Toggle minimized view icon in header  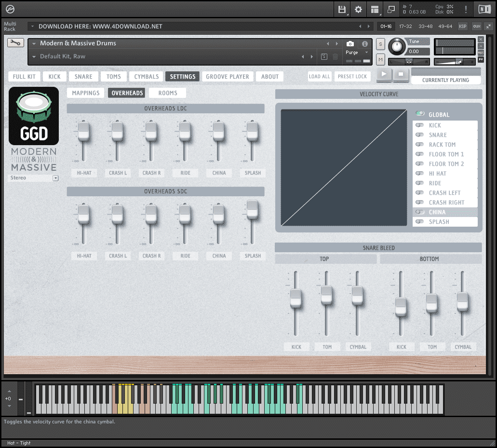391,10
